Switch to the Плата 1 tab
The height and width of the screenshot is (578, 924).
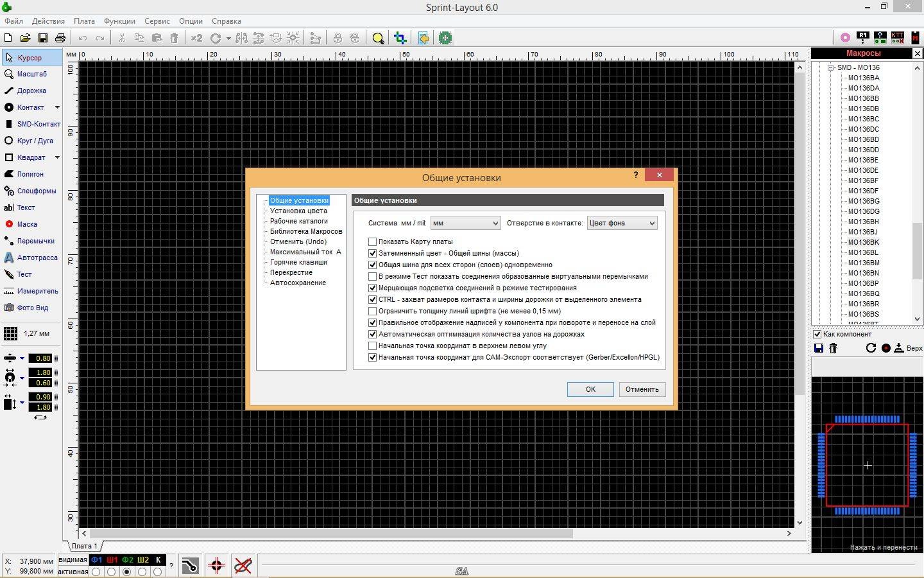[85, 546]
